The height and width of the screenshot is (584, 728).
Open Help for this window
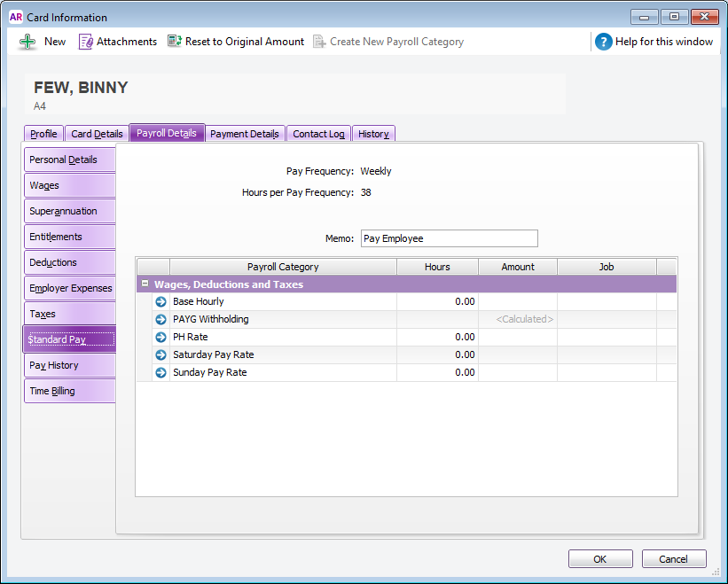coord(655,41)
